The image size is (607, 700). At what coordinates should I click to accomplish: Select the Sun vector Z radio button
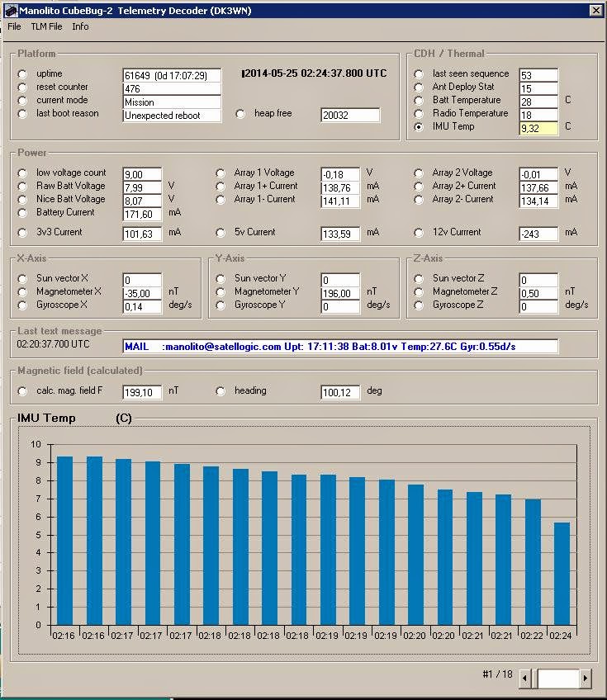click(x=419, y=279)
